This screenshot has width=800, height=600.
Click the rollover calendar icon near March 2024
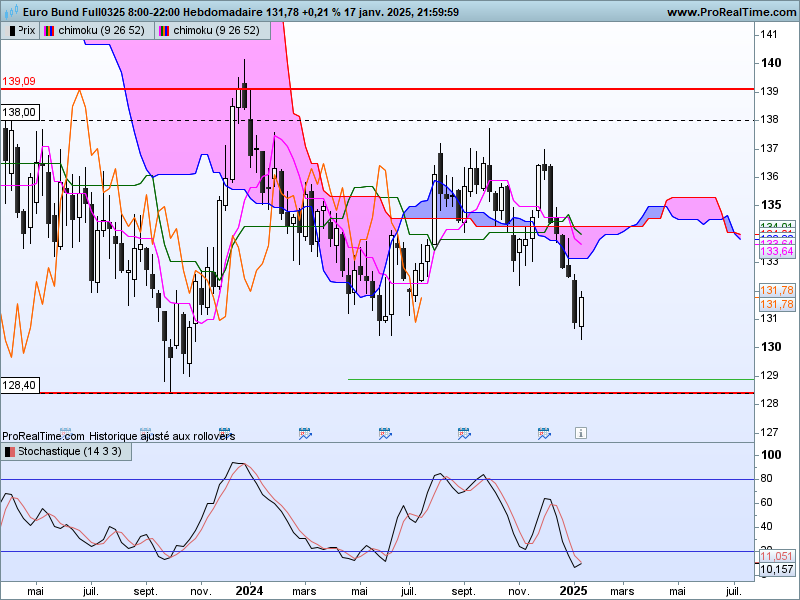(305, 434)
